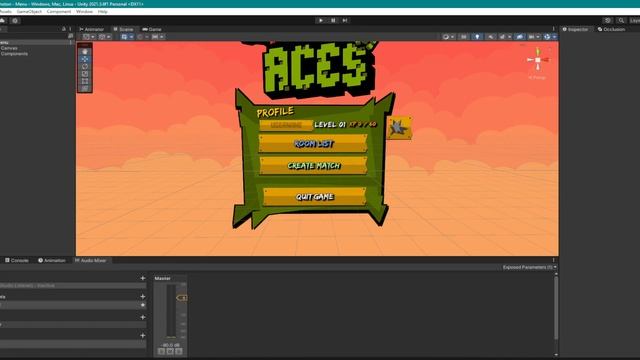Switch to the Animator tab

point(91,29)
